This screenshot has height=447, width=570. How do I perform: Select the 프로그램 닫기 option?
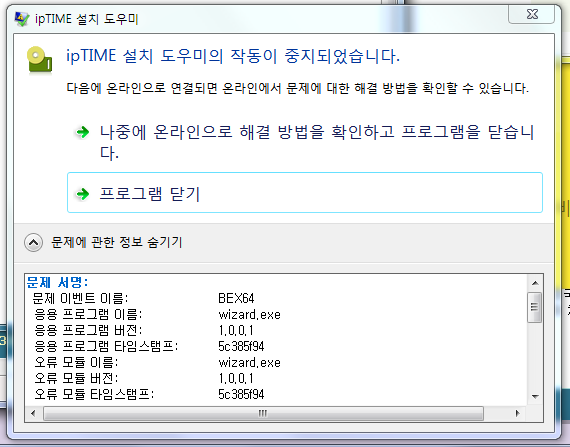pos(305,193)
